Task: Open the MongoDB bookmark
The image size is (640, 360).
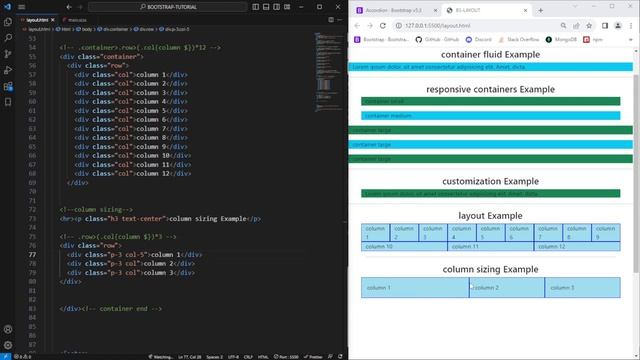Action: (x=561, y=40)
